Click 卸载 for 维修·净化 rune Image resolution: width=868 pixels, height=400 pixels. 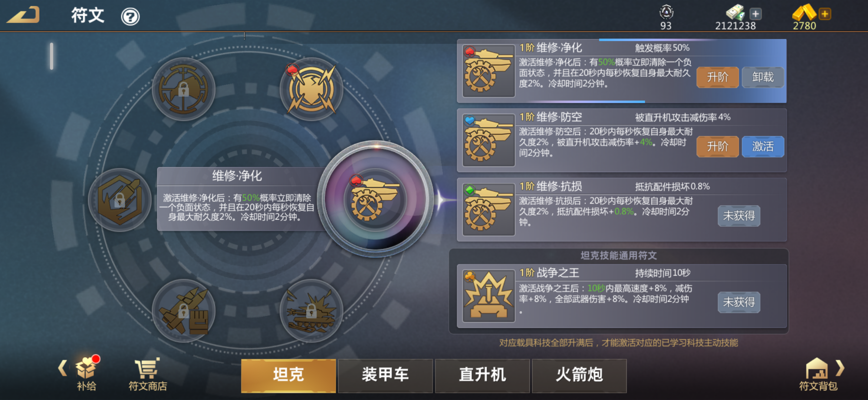(x=763, y=77)
